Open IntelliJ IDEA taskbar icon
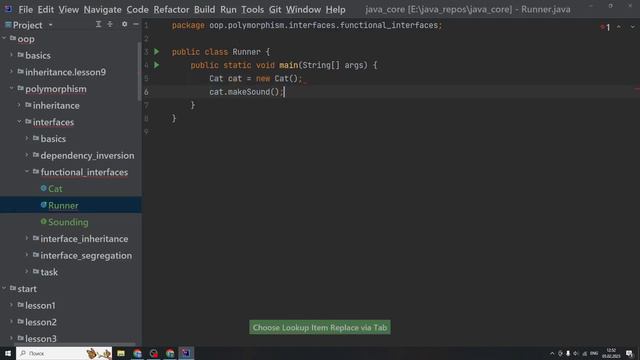640x360 pixels. (186, 353)
